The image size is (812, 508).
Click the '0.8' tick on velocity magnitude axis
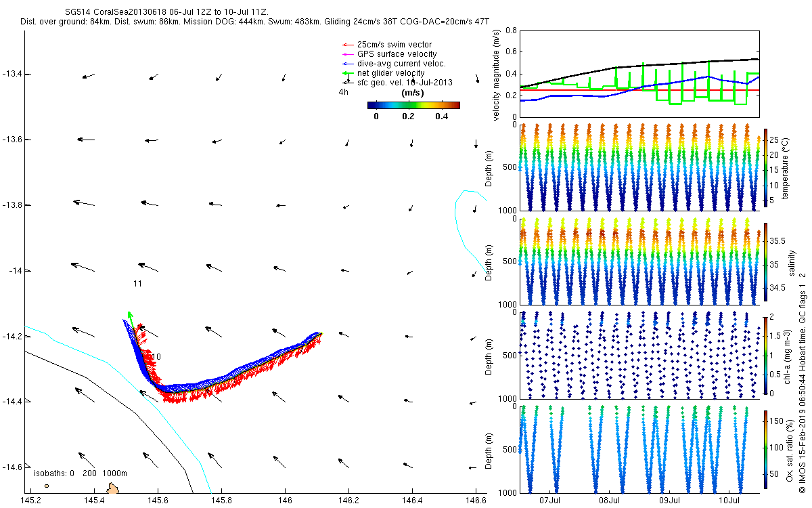pyautogui.click(x=510, y=31)
